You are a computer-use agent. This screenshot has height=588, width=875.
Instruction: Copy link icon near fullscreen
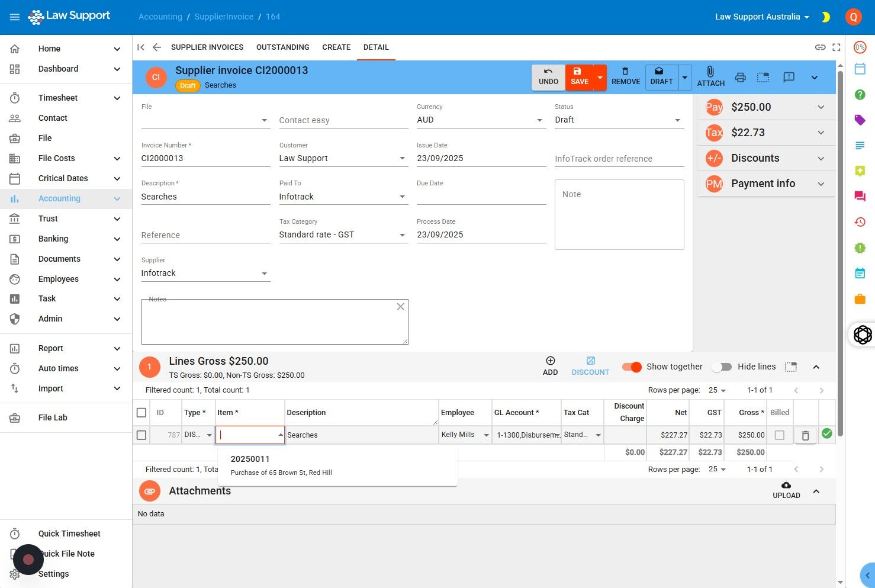coord(820,47)
